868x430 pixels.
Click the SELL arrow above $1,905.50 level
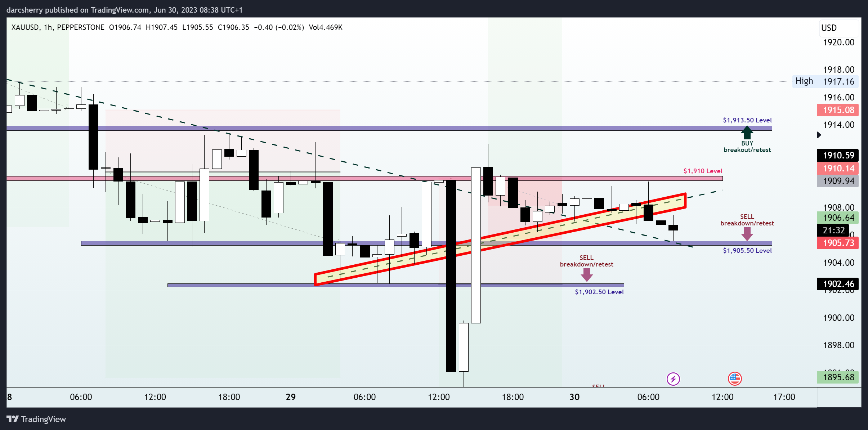coord(747,234)
